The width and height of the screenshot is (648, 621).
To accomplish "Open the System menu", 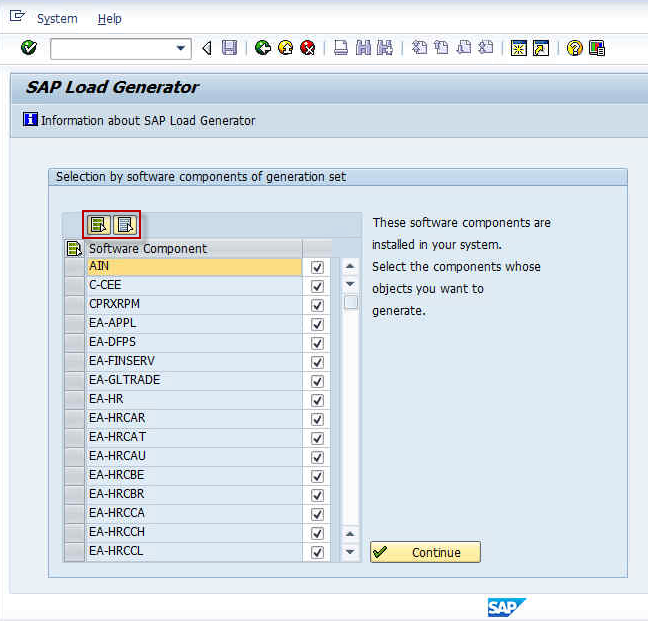I will (x=57, y=19).
